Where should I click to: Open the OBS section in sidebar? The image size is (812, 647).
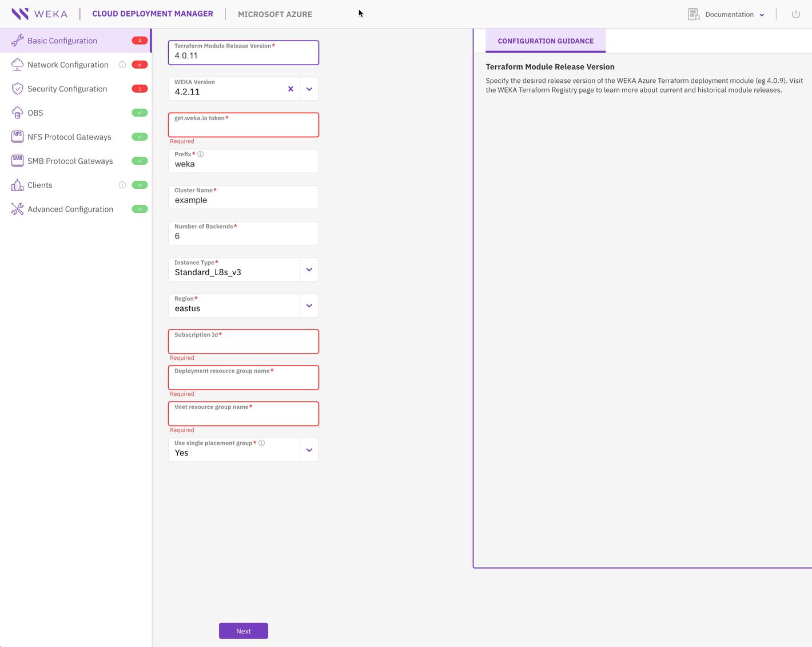35,113
